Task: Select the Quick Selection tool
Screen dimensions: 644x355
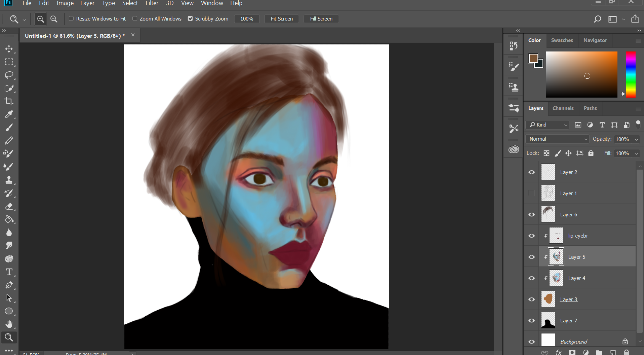Action: click(x=9, y=88)
